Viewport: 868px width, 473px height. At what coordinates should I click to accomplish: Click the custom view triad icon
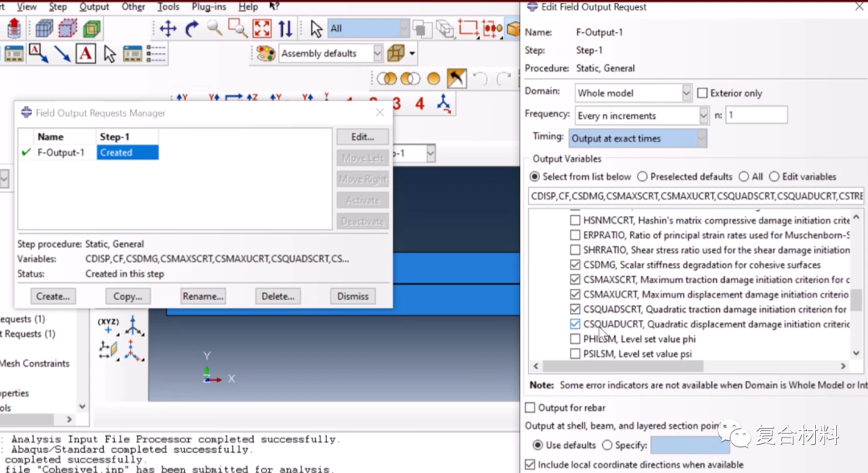444,103
